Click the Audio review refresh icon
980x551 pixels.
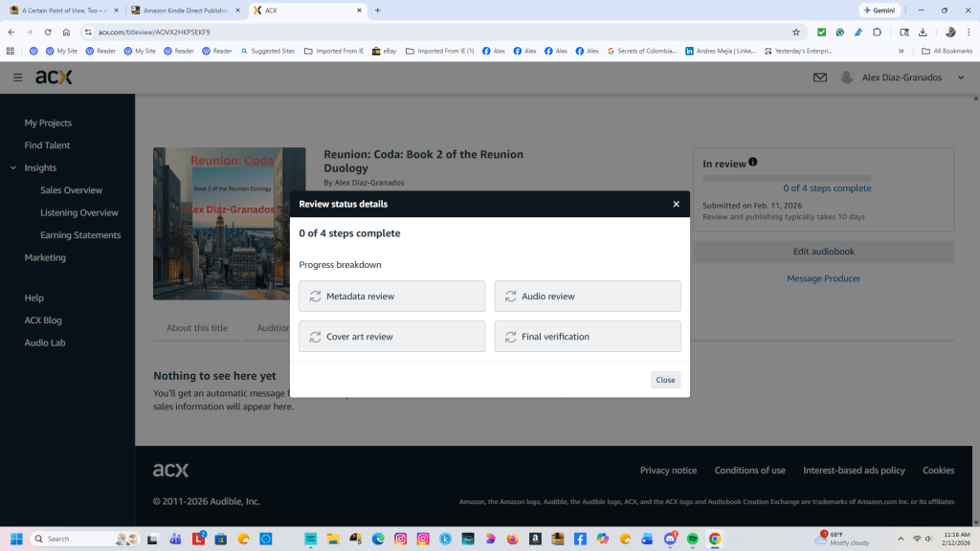(x=510, y=297)
